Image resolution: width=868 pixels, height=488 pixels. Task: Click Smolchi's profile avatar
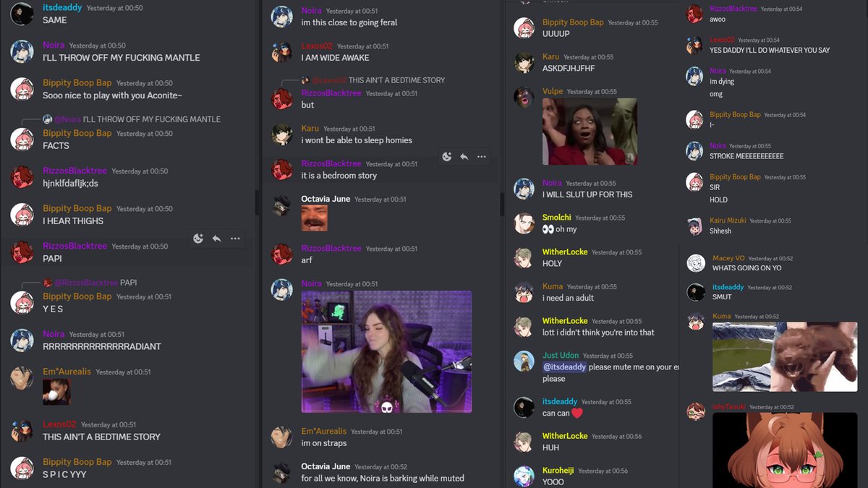(524, 223)
